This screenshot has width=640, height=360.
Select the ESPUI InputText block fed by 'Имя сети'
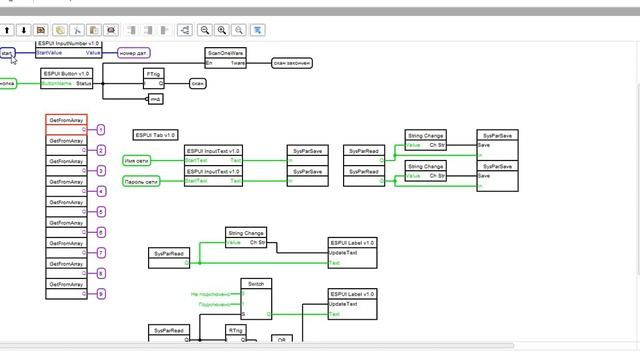213,156
